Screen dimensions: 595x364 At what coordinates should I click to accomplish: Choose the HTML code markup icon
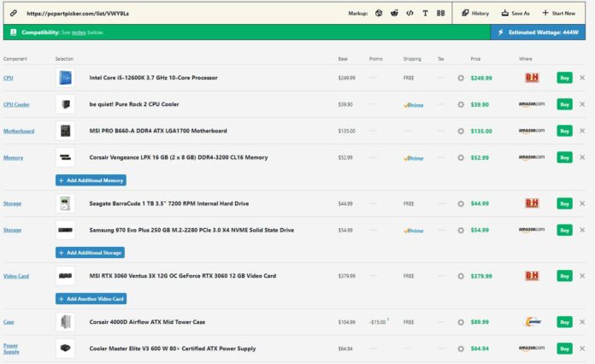coord(409,14)
